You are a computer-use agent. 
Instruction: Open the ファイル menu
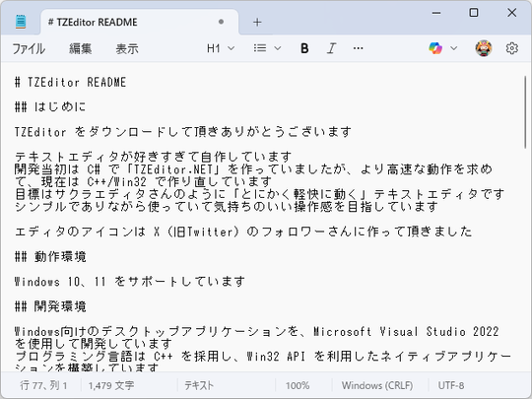point(29,49)
